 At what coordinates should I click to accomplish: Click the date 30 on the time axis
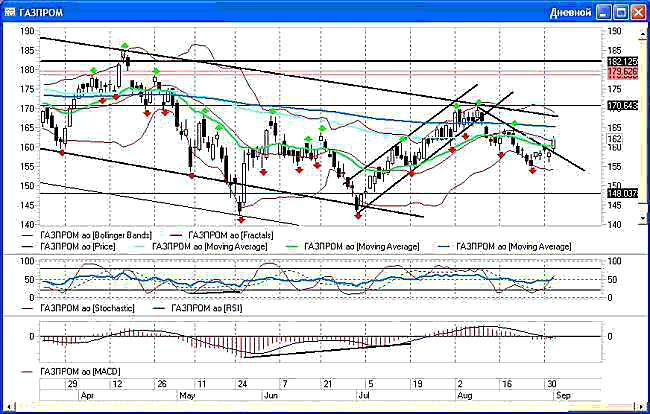(x=552, y=384)
